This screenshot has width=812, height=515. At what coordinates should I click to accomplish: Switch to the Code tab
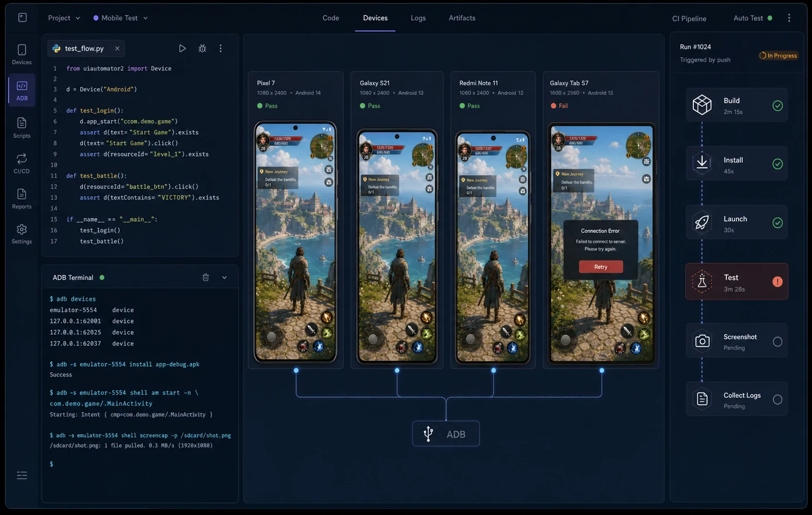point(330,18)
